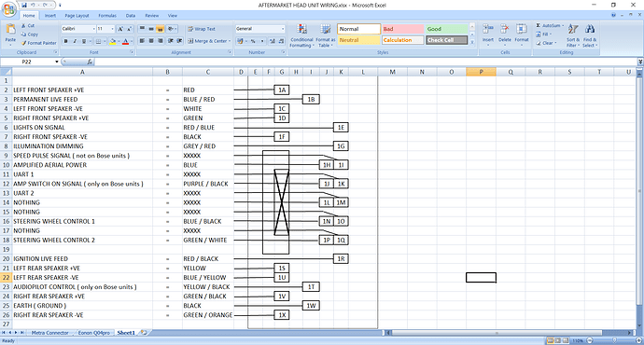Open Find & Select binoculars
The image size is (644, 345).
click(590, 35)
